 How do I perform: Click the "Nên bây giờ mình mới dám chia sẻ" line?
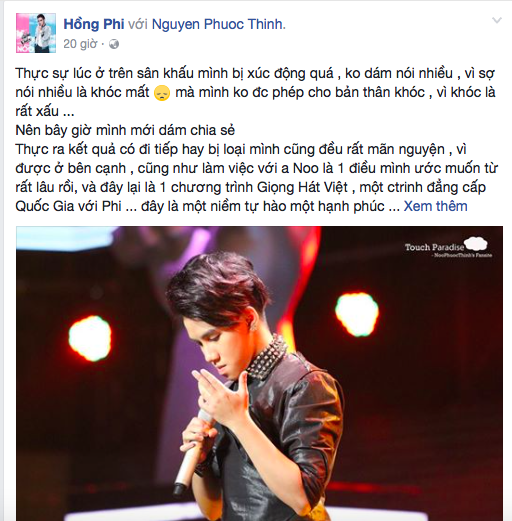(x=125, y=130)
